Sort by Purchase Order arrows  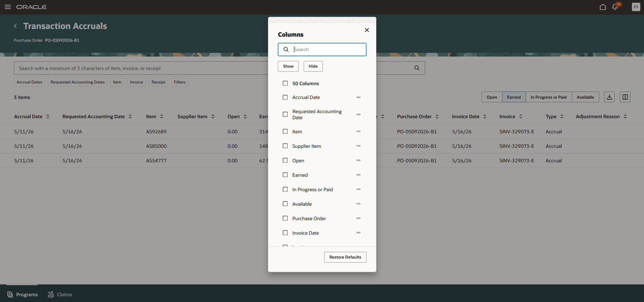[x=437, y=116]
